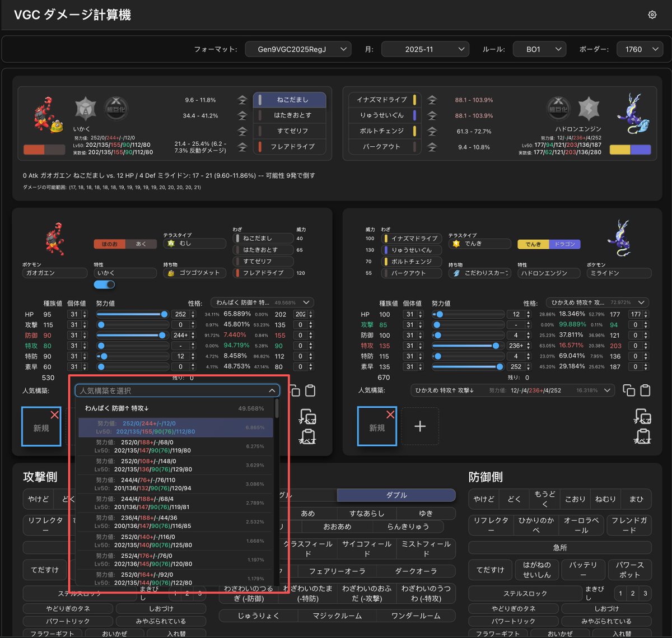The width and height of the screenshot is (672, 638).
Task: Toggle フレンドガード on the defender side
Action: pyautogui.click(x=629, y=525)
